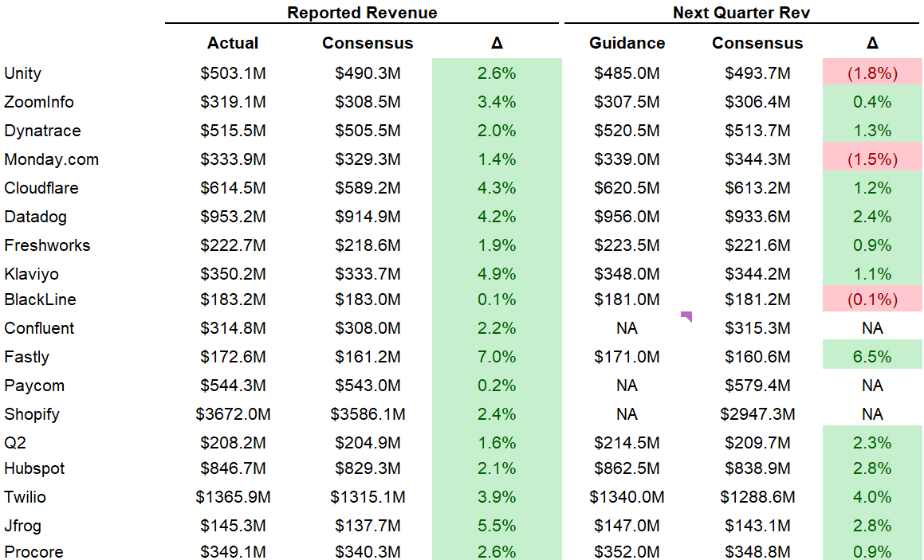Click the Hubspot row label
924x560 pixels.
tap(34, 469)
